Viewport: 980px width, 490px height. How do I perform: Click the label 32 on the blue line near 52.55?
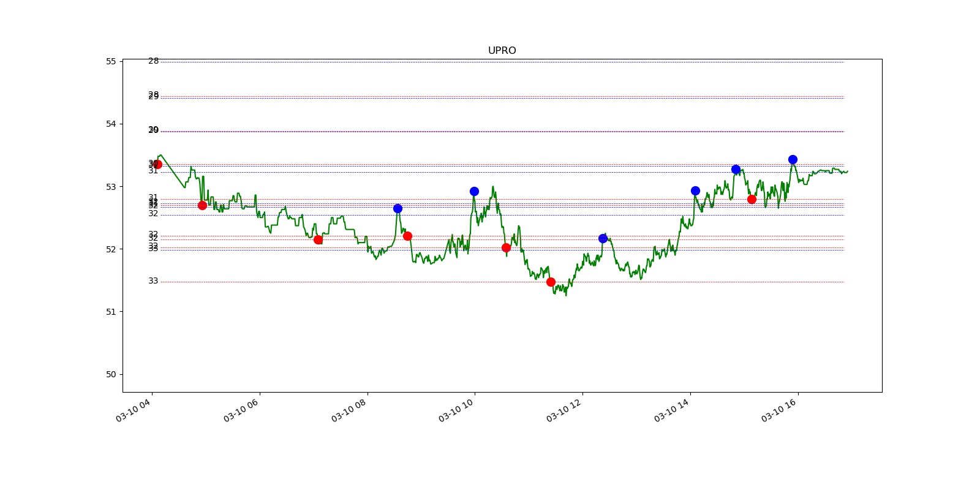[153, 214]
